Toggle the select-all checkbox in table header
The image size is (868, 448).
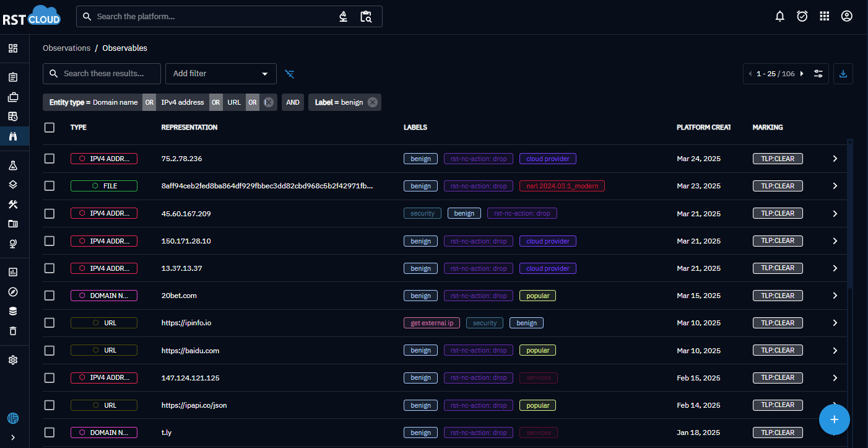50,128
